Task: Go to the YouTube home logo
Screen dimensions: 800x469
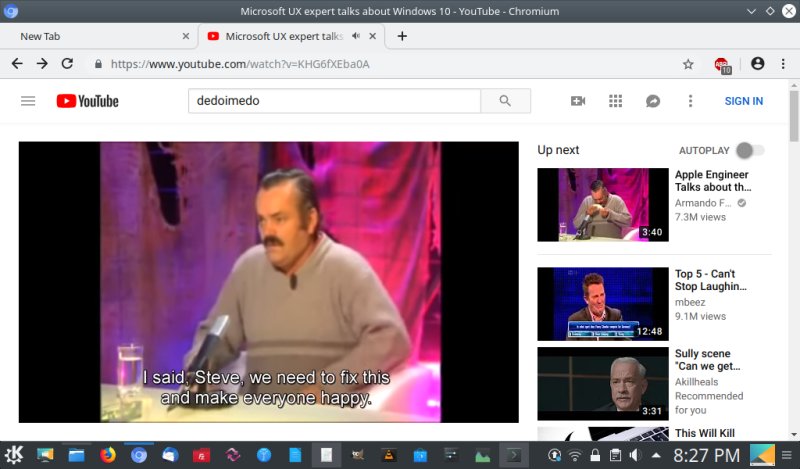Action: pyautogui.click(x=87, y=101)
